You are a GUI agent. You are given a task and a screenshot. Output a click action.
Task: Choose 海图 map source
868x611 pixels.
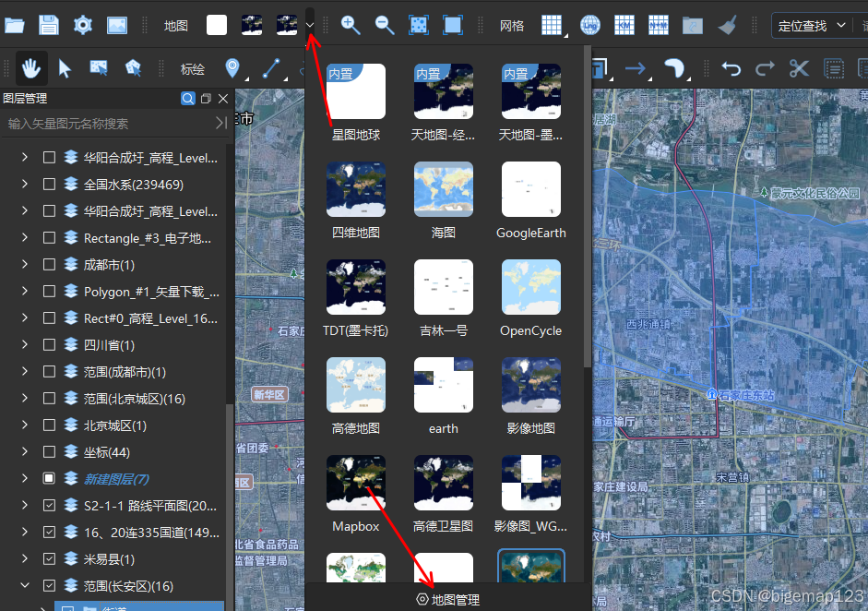pos(444,201)
